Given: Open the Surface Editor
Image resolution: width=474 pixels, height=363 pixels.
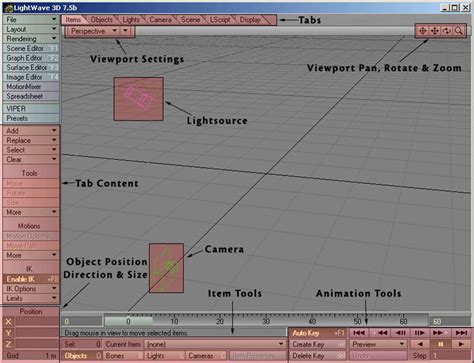Looking at the screenshot, I should (31, 67).
